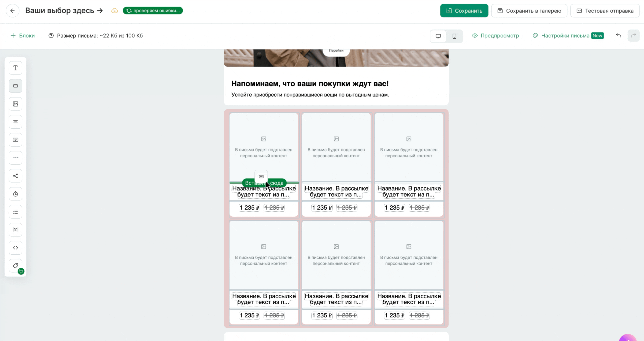This screenshot has height=341, width=644.
Task: Select the Social share block tool
Action: coord(15,176)
